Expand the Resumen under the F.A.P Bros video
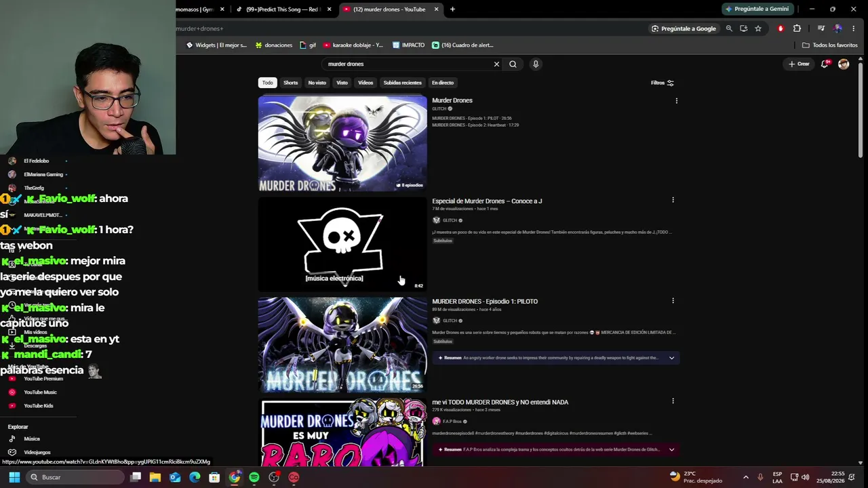The image size is (868, 488). pyautogui.click(x=671, y=449)
